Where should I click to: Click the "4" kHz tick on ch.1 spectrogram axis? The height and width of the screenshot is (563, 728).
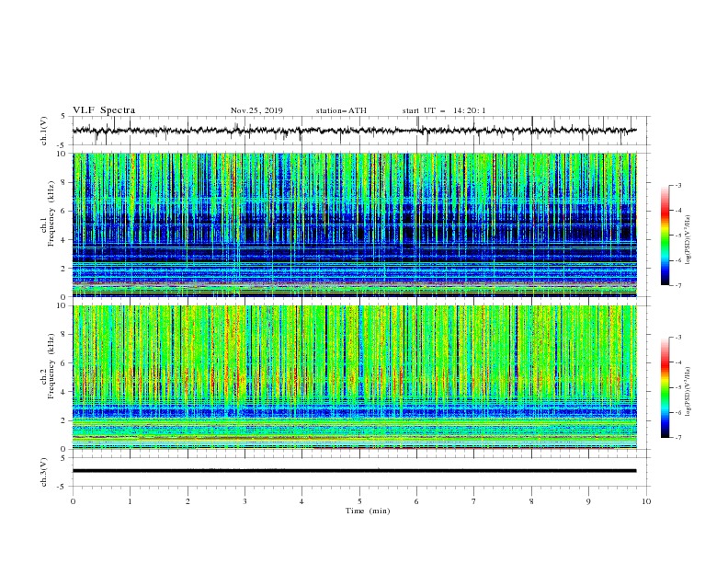pyautogui.click(x=64, y=240)
